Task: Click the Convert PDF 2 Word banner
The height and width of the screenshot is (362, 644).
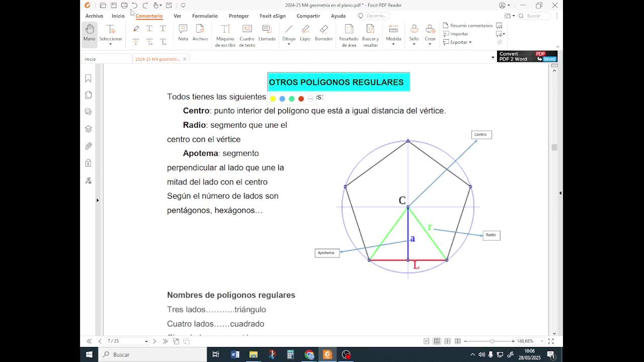Action: (527, 56)
